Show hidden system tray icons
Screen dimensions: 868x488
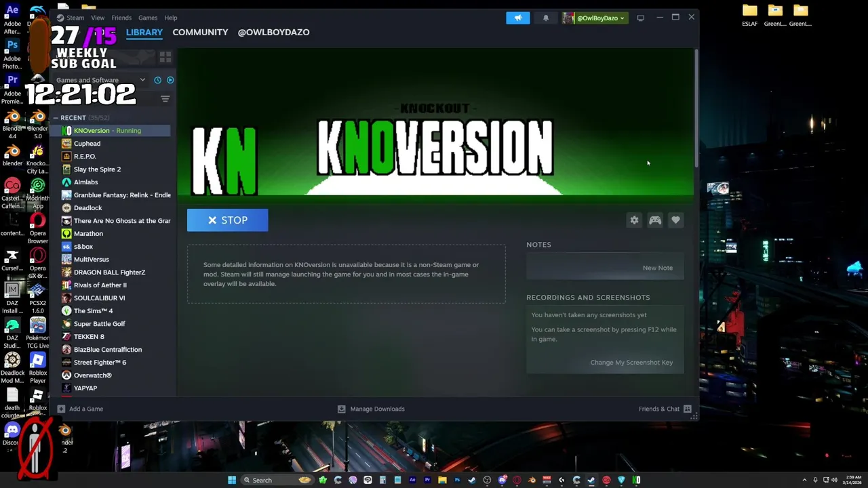click(x=804, y=480)
